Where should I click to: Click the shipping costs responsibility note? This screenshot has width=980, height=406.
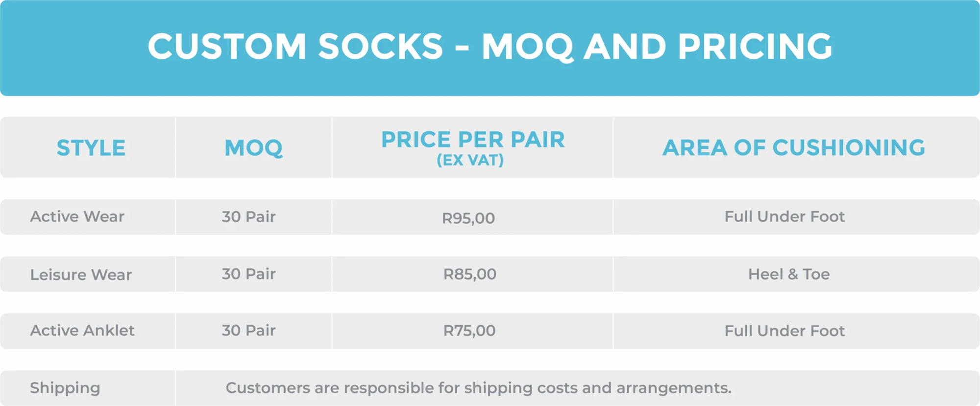(478, 388)
